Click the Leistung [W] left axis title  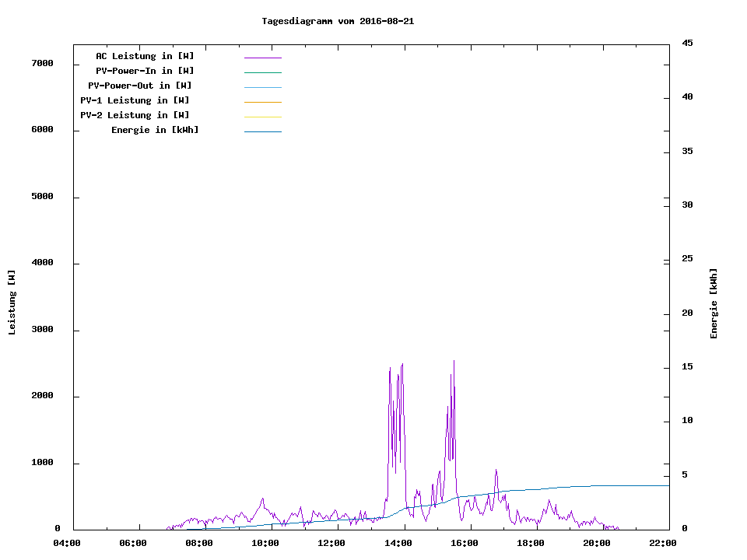point(12,303)
